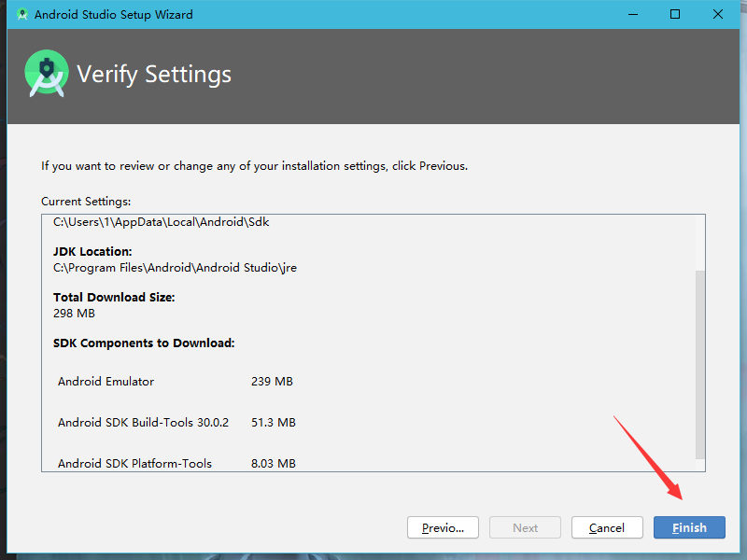Click the 8.03 MB size value
The height and width of the screenshot is (560, 747).
point(274,463)
